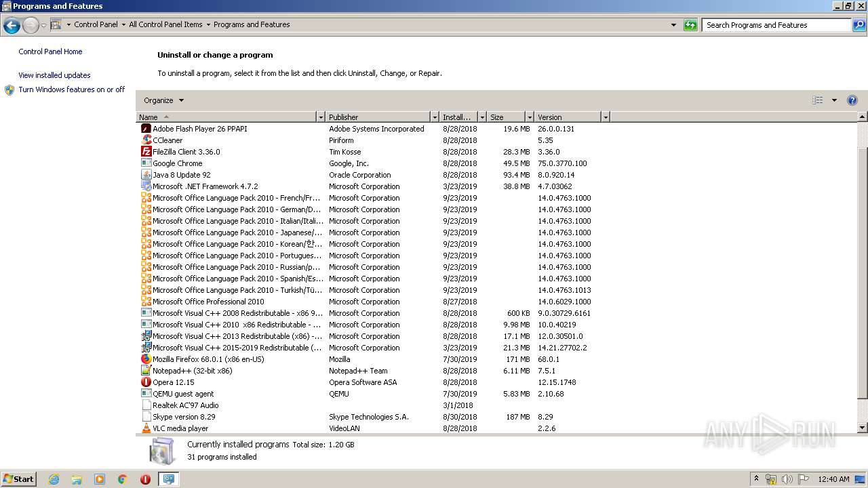Show hidden tray icons arrow
The image size is (868, 488).
[x=757, y=479]
